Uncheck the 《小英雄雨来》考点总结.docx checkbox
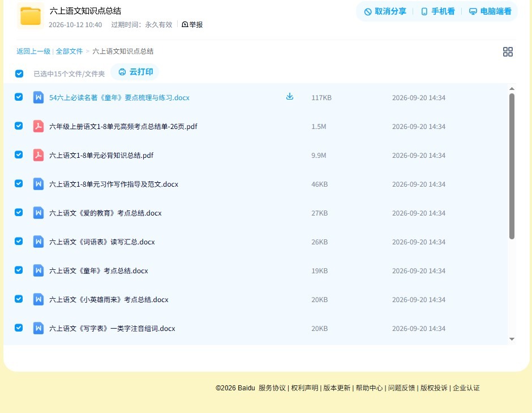 click(19, 299)
